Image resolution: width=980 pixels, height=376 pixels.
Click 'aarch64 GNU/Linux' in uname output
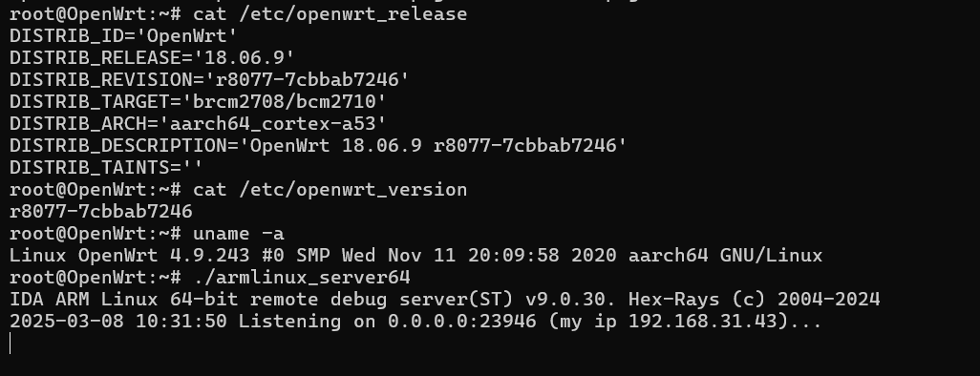[726, 255]
